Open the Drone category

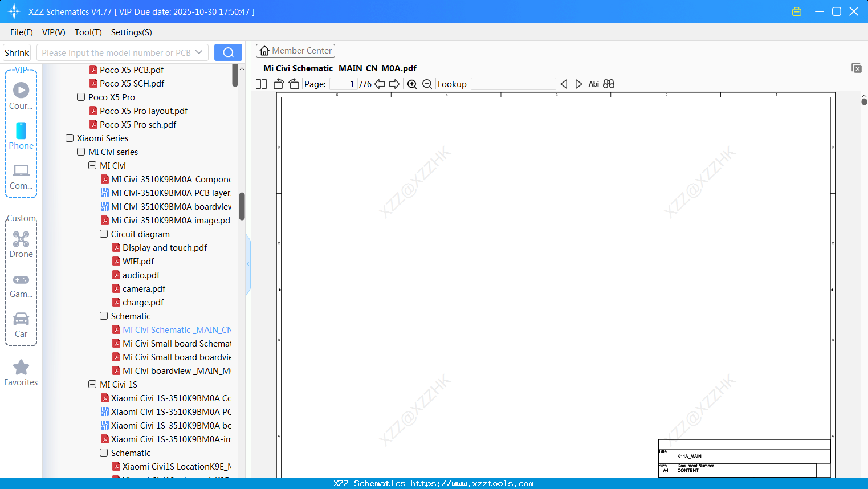point(21,244)
